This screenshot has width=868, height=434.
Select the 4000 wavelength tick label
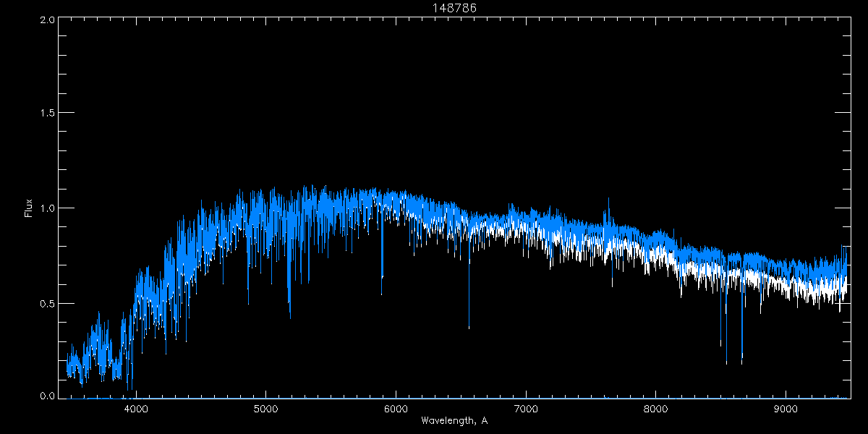136,408
